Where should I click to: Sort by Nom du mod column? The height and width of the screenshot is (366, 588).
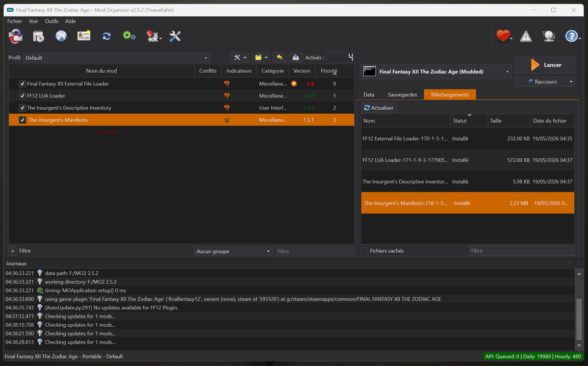pyautogui.click(x=101, y=71)
